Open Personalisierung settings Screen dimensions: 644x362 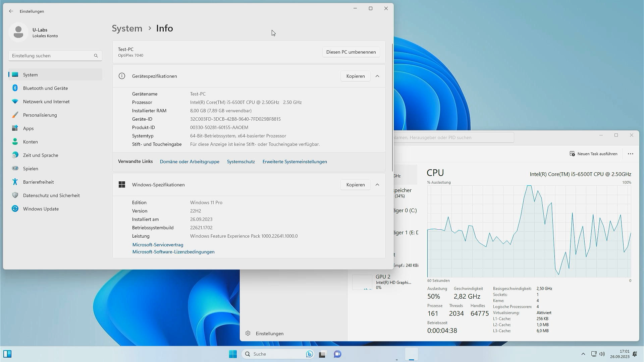click(55, 115)
